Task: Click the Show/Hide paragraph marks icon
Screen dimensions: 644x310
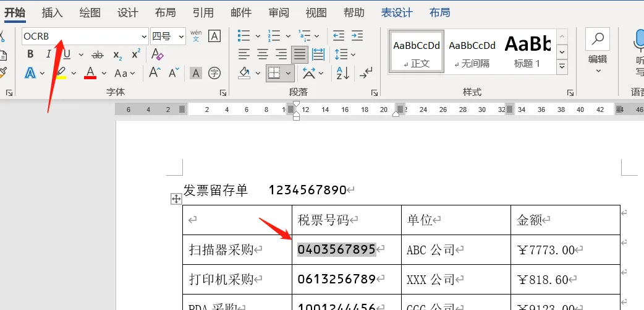Action: click(366, 74)
